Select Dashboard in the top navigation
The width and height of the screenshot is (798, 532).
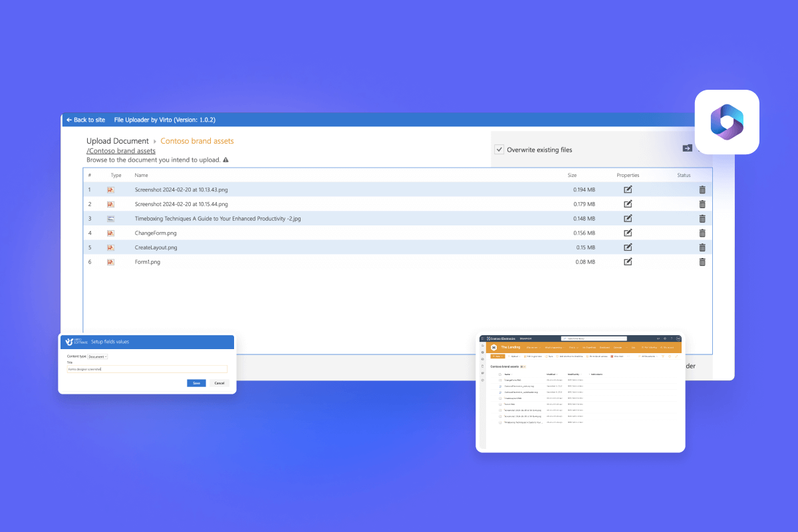[605, 347]
